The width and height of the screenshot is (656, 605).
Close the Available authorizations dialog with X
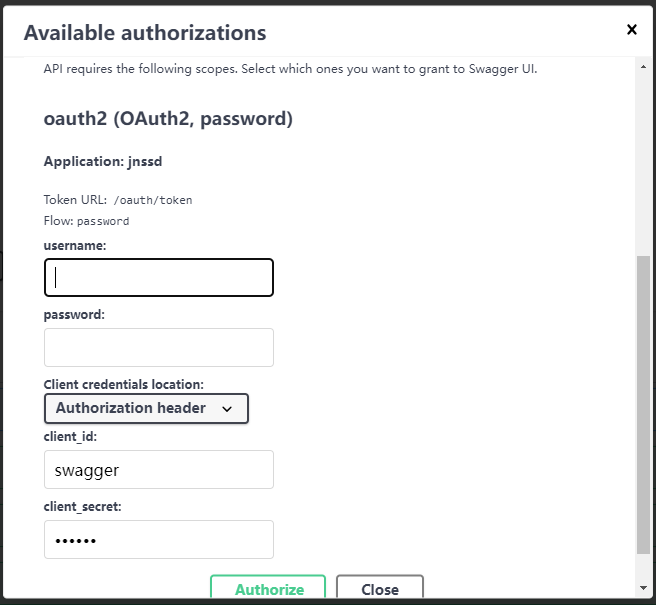631,30
